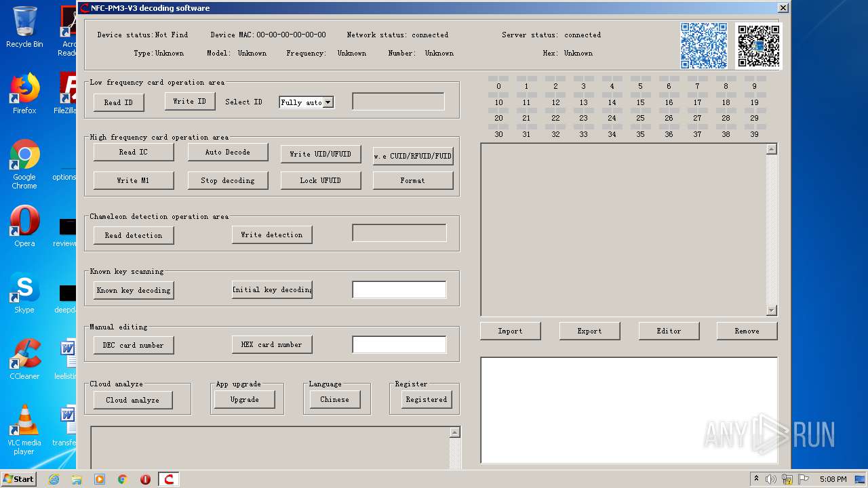This screenshot has width=868, height=488.
Task: Click the volume tray icon
Action: 771,479
